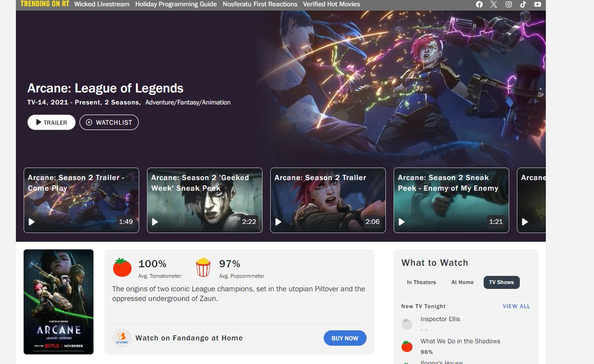Image resolution: width=594 pixels, height=364 pixels.
Task: Click the TRAILER button
Action: point(51,122)
